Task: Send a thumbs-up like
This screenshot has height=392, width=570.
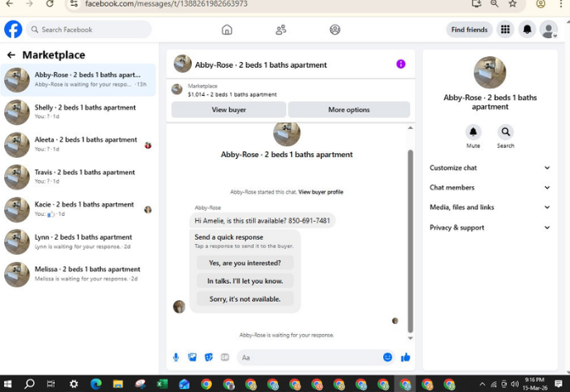Action: click(x=405, y=357)
